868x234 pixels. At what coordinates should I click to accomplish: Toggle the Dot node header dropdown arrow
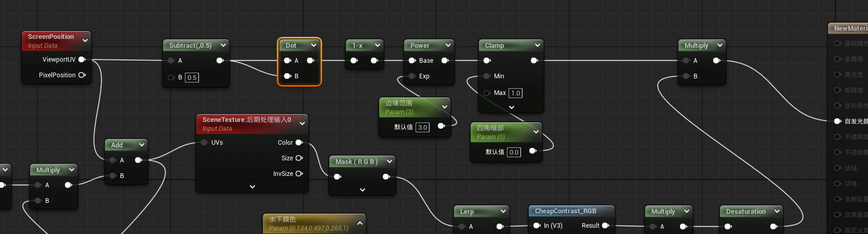click(x=314, y=46)
